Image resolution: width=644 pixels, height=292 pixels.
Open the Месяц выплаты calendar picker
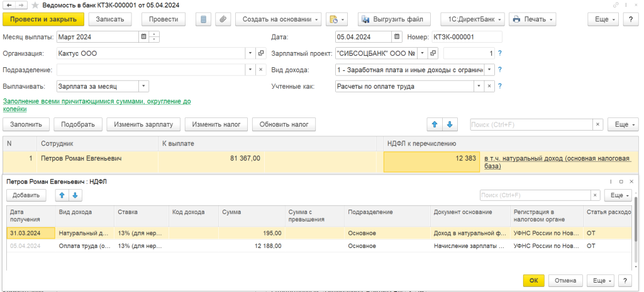pos(144,37)
